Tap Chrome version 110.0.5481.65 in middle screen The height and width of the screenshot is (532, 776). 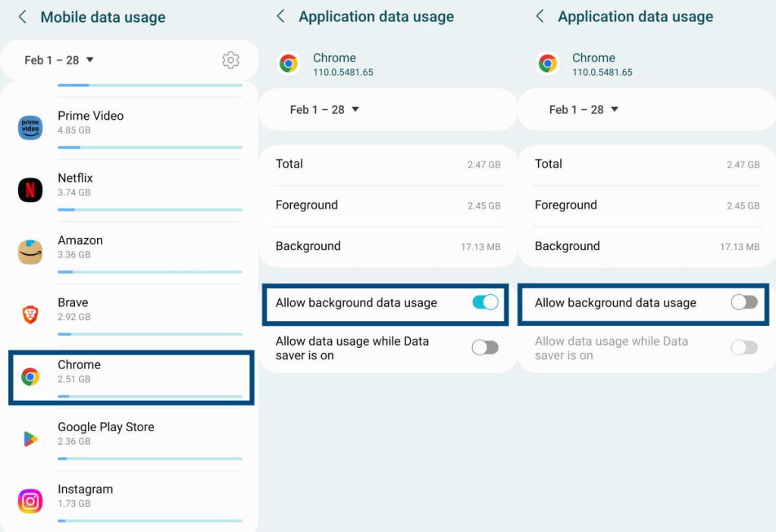(x=343, y=72)
